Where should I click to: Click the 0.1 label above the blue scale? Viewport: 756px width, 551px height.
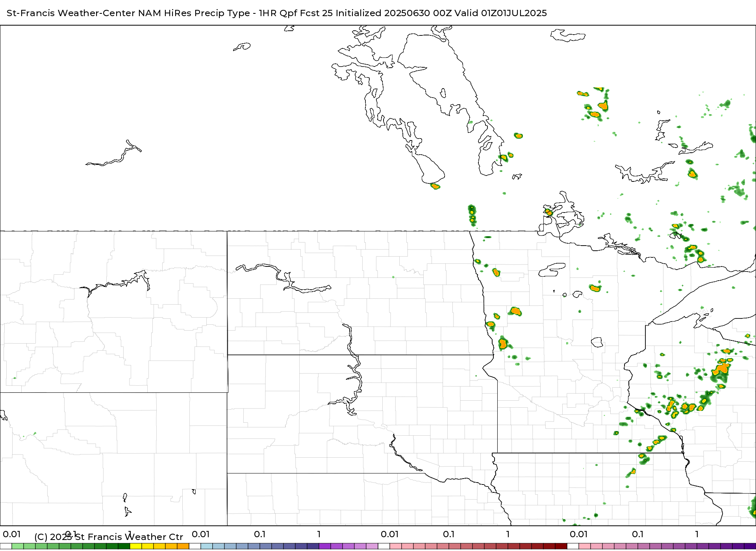pos(260,534)
